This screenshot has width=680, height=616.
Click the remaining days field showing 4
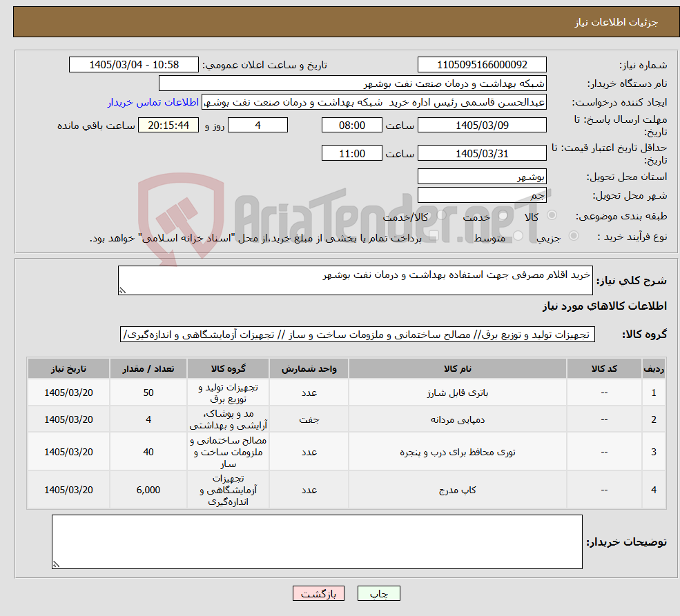pos(258,126)
